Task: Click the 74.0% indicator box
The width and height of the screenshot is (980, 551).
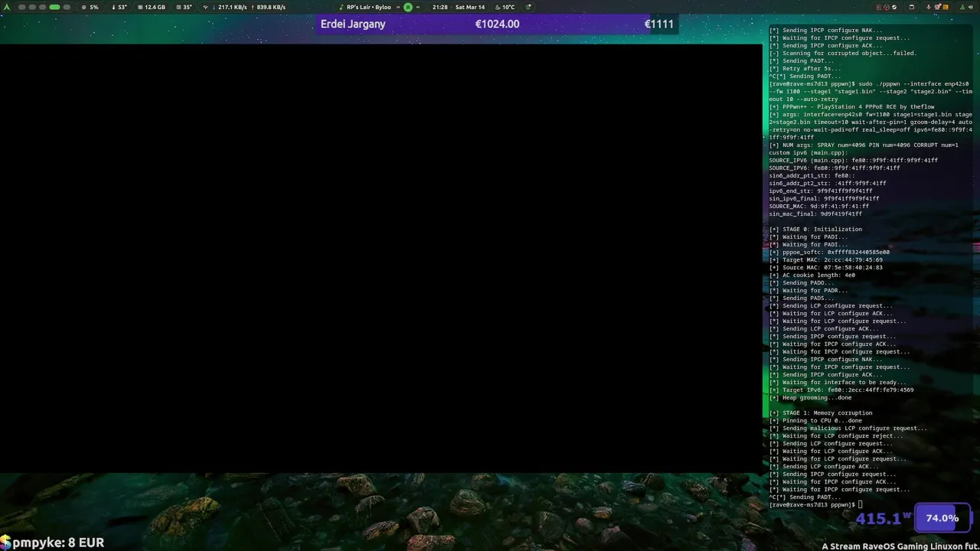Action: click(x=942, y=518)
